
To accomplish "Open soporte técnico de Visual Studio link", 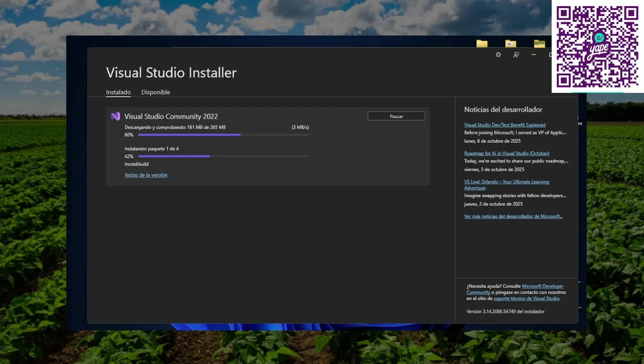I will (x=526, y=298).
